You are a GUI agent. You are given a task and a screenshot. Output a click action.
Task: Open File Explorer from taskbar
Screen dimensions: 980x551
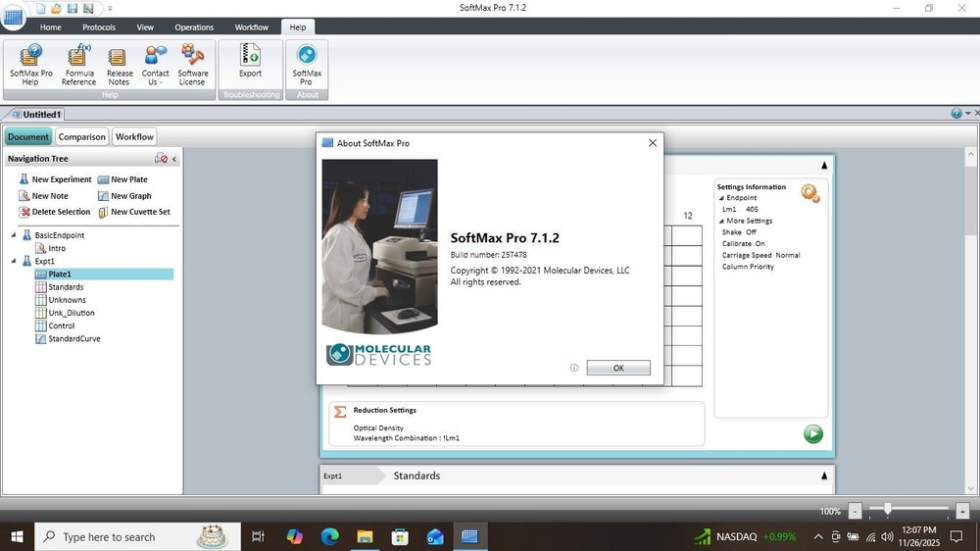365,536
